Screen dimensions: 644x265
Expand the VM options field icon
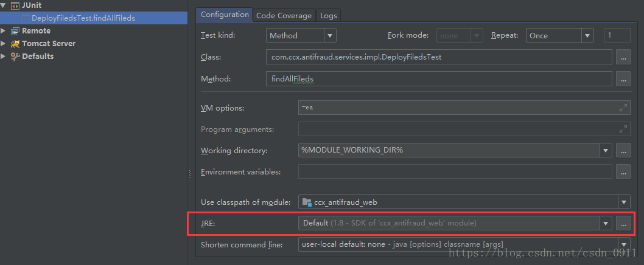623,108
